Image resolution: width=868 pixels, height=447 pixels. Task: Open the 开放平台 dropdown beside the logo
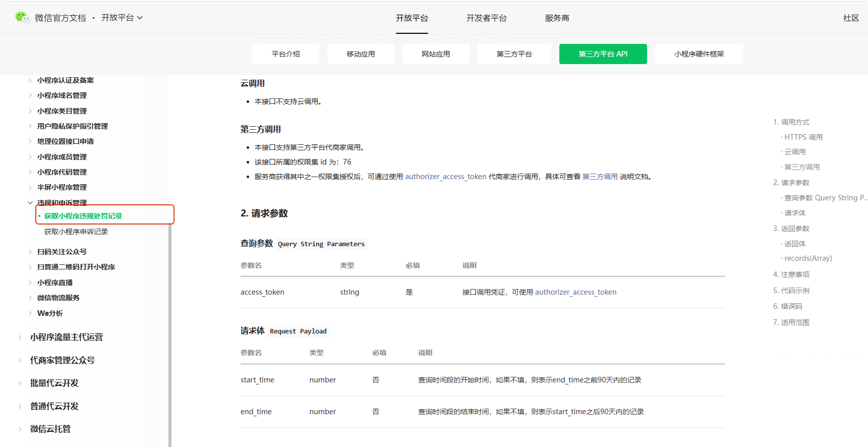tap(122, 18)
